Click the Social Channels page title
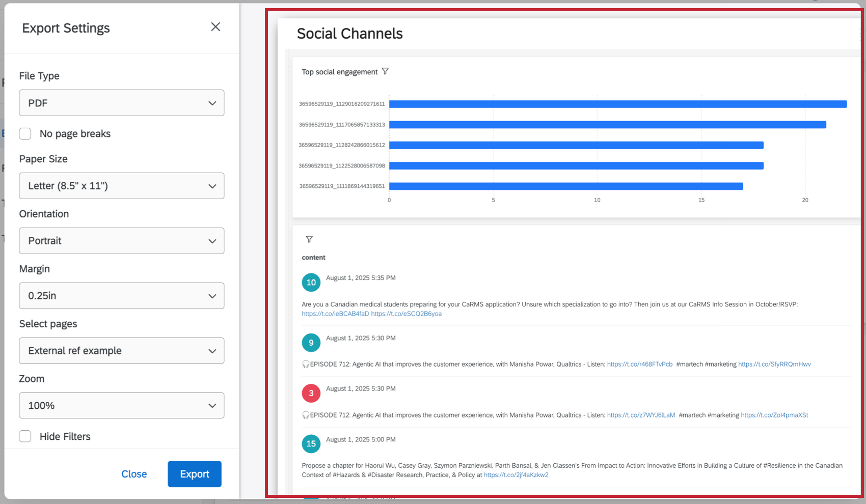 (349, 34)
